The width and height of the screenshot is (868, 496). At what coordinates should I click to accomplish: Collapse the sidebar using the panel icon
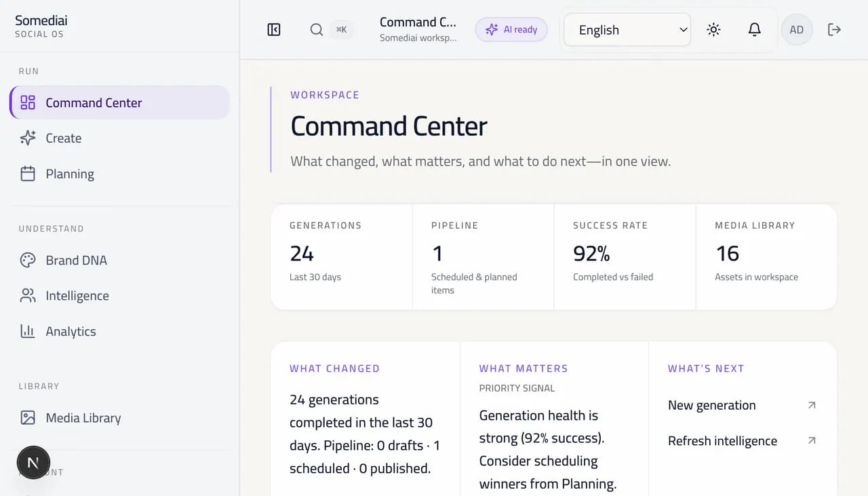coord(273,29)
